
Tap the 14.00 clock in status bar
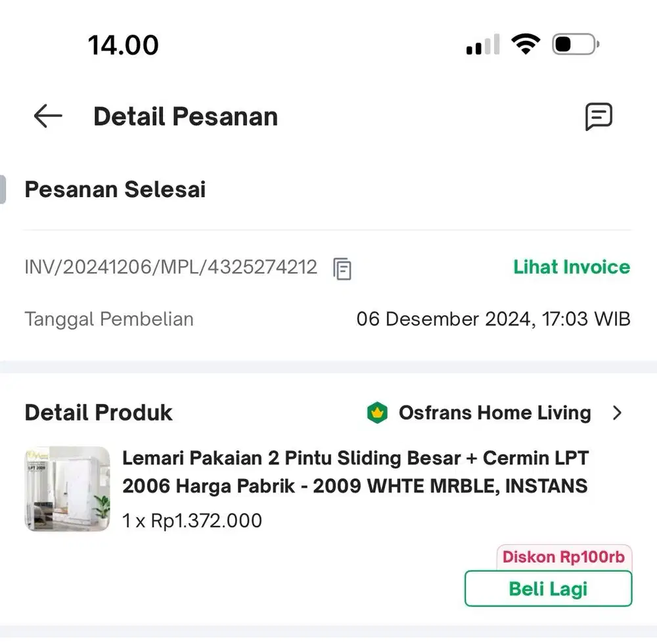coord(124,45)
